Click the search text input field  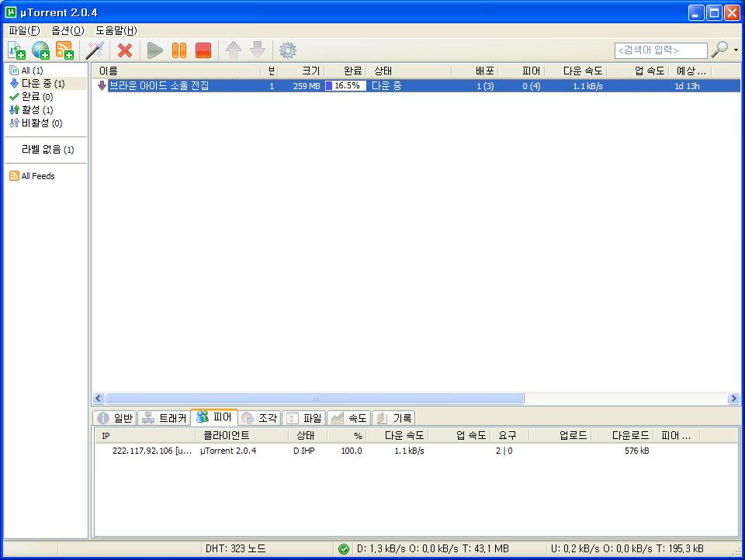660,50
